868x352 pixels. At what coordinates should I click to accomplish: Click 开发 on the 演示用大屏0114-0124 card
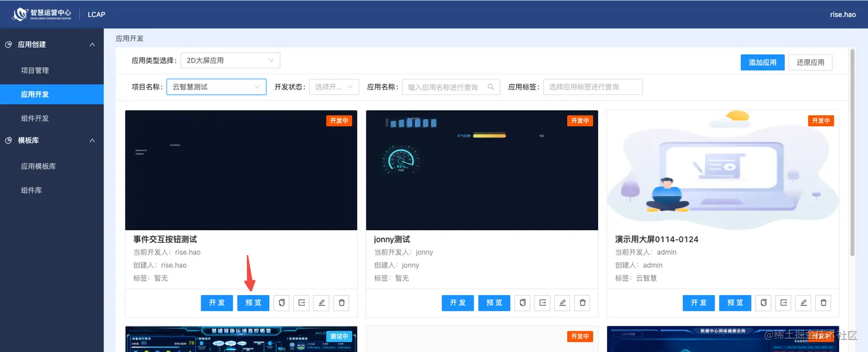[699, 303]
